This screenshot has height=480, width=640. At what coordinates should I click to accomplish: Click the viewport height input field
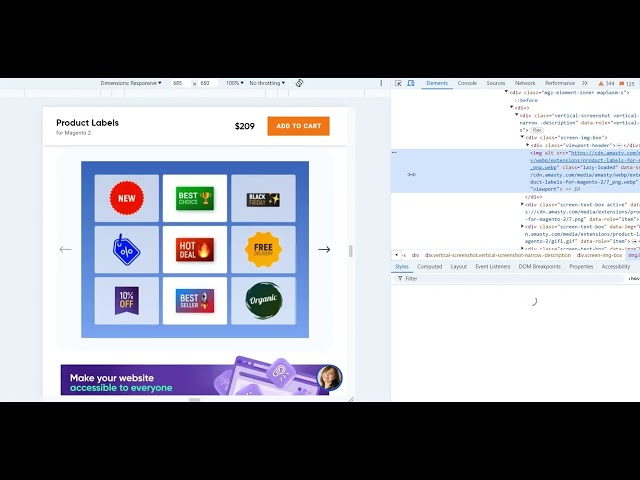pyautogui.click(x=208, y=83)
